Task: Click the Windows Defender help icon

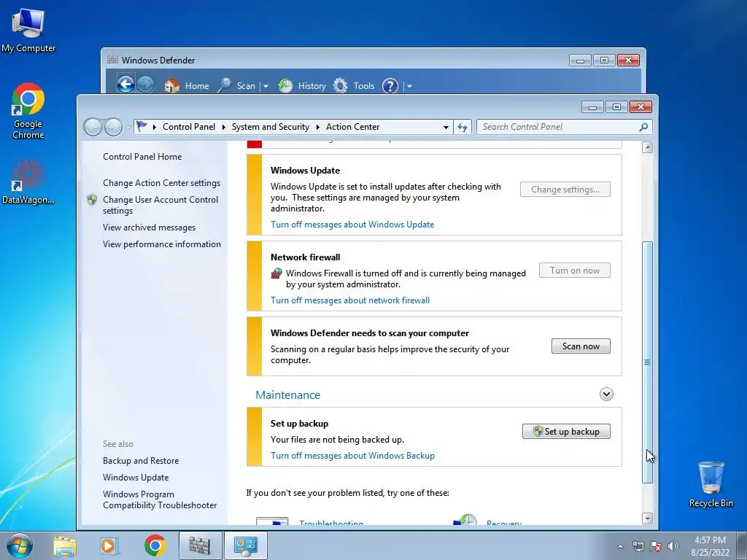Action: tap(390, 86)
